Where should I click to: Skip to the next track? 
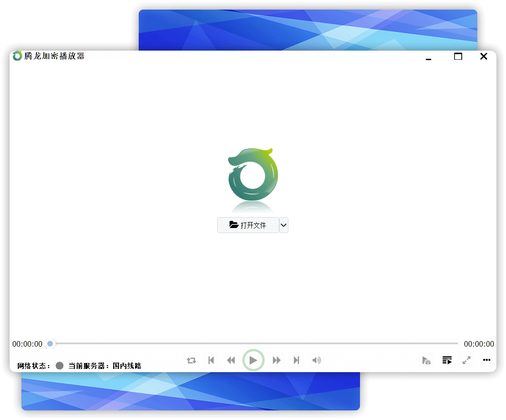click(296, 360)
